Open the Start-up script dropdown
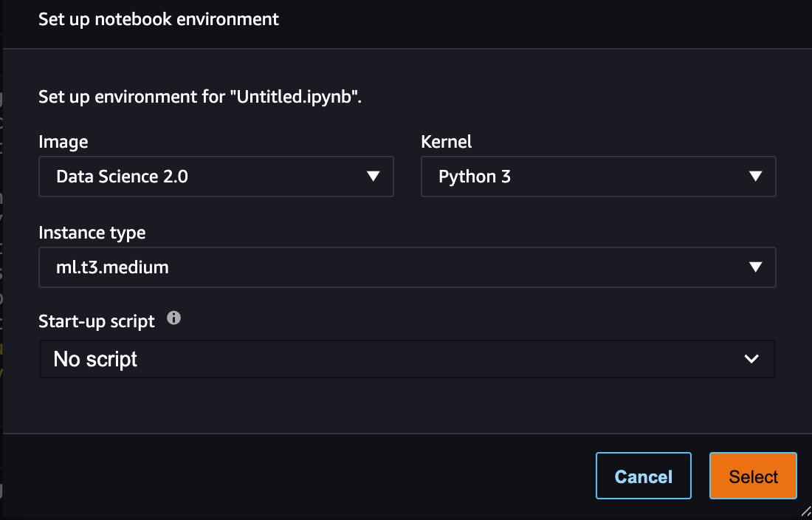The height and width of the screenshot is (520, 812). (406, 358)
